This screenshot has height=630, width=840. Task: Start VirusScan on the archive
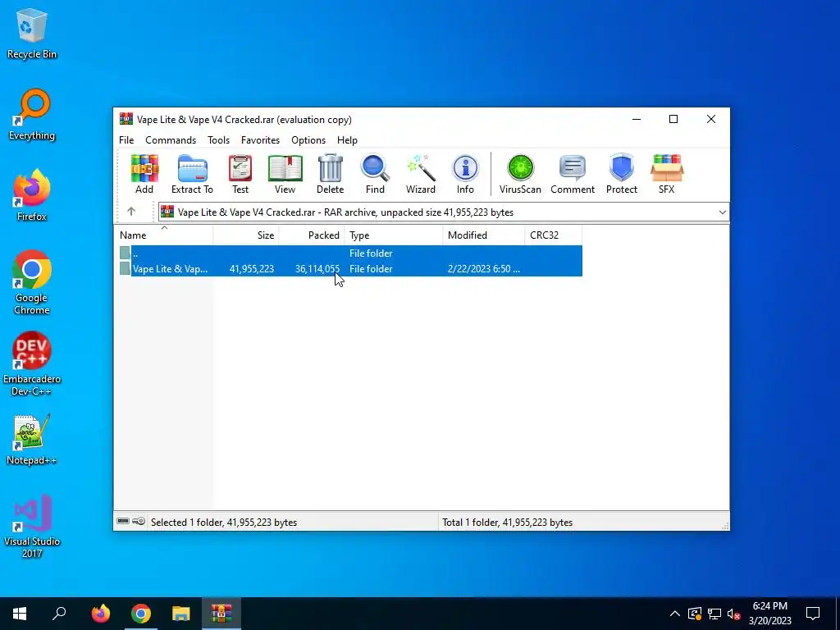[x=520, y=174]
